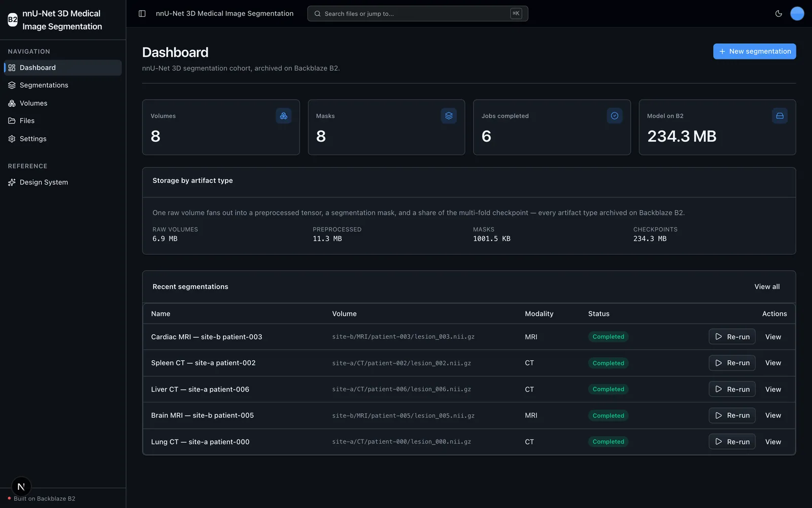Open the Design System reference
Image resolution: width=812 pixels, height=508 pixels.
pos(63,182)
